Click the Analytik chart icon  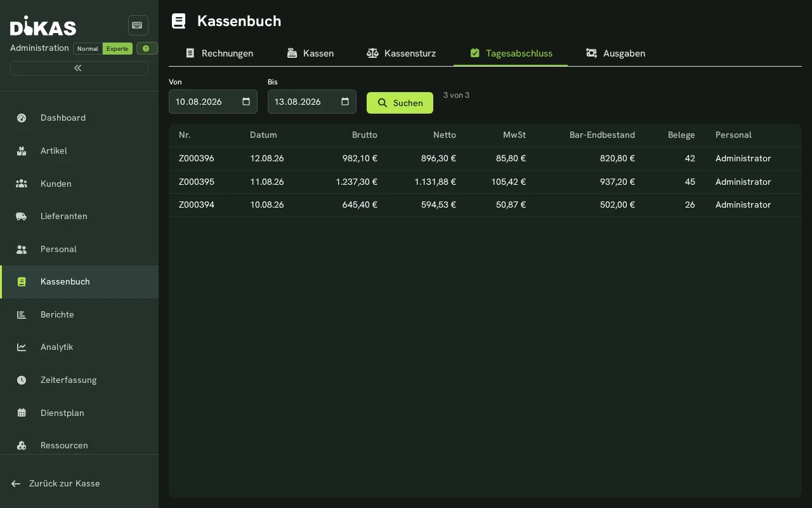pos(22,347)
